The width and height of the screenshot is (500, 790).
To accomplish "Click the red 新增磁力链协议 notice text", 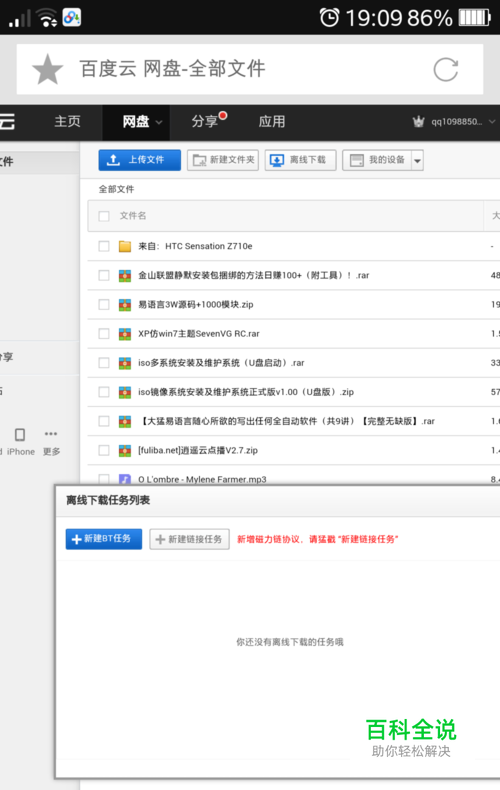I will pyautogui.click(x=318, y=539).
